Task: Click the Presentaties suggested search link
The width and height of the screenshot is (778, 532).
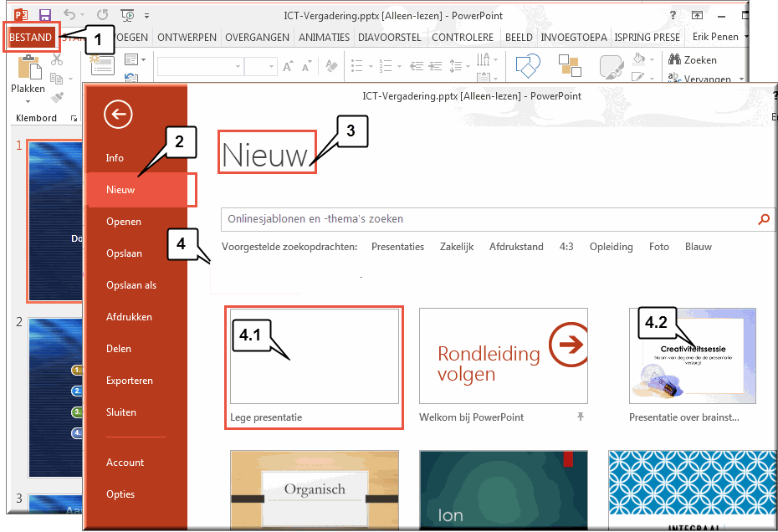Action: (397, 247)
